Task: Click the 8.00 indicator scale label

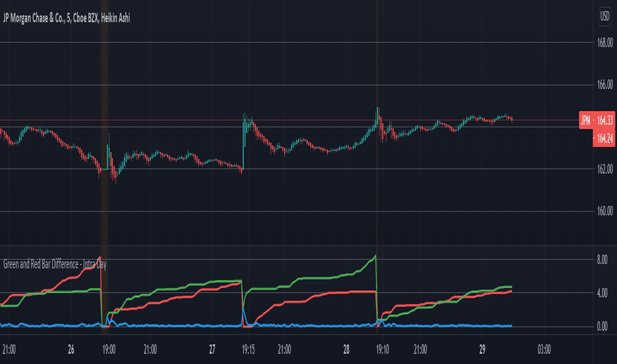Action: pos(602,259)
